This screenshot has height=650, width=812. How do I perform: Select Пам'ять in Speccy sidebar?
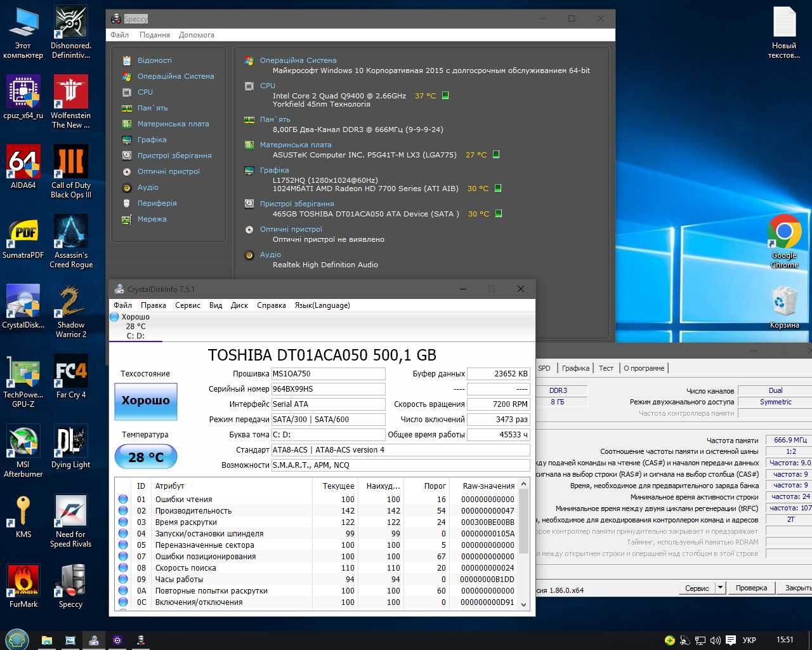(x=152, y=108)
